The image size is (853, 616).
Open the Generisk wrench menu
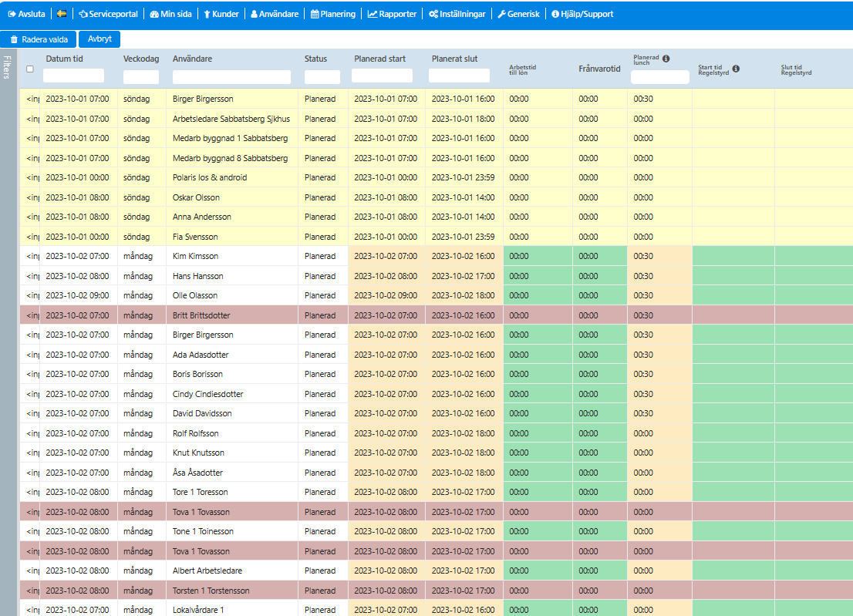click(518, 14)
